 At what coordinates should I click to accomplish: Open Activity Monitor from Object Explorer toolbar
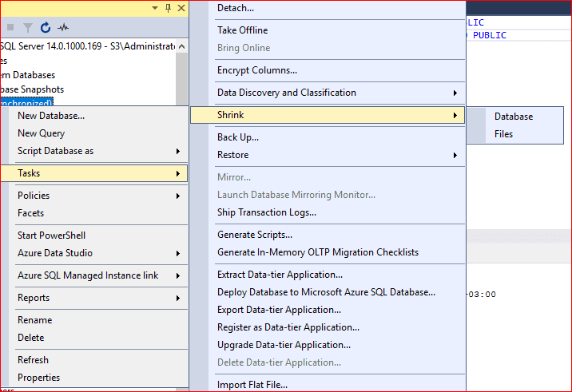pos(63,28)
